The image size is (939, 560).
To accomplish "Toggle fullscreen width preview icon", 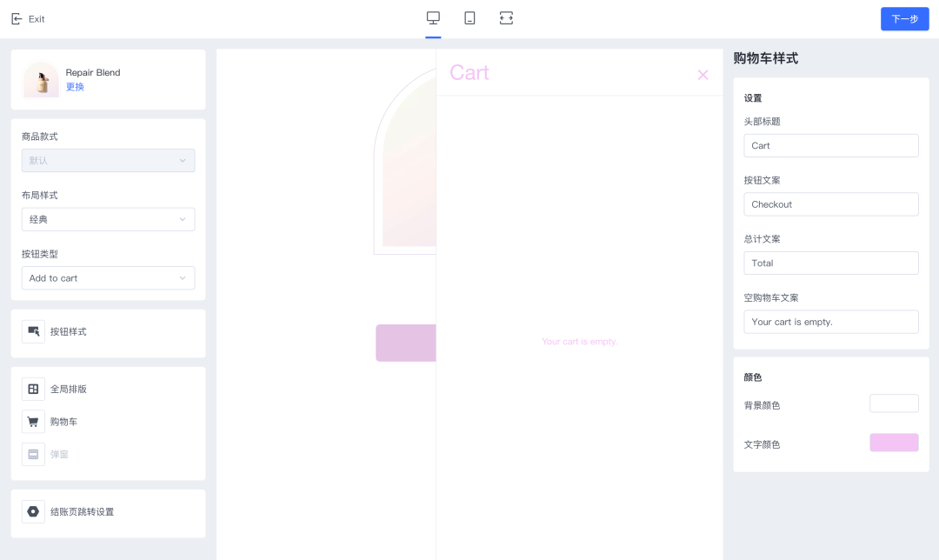I will [506, 18].
